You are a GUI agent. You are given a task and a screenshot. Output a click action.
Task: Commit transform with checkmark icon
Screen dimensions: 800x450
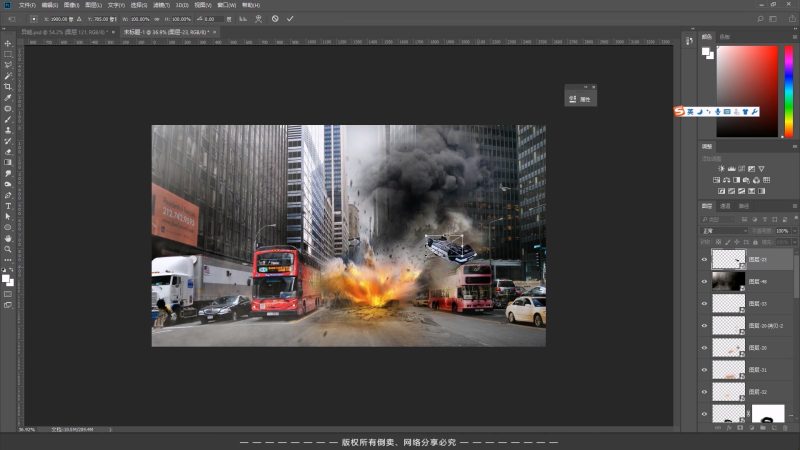coord(290,18)
